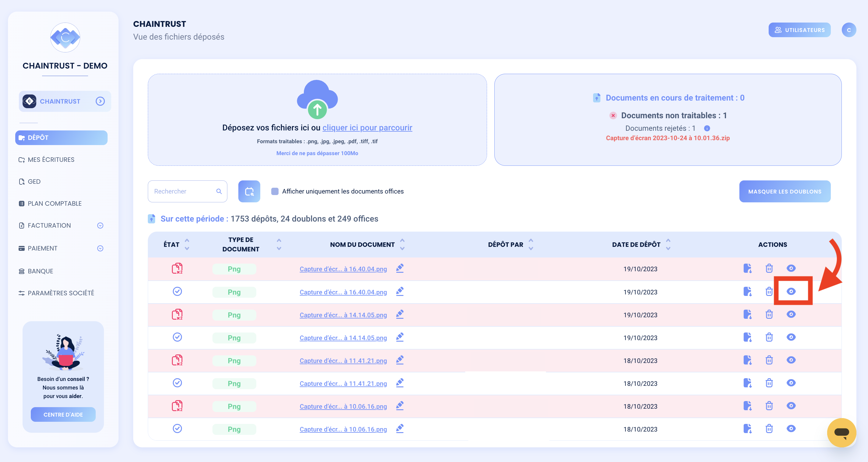The width and height of the screenshot is (868, 462).
Task: View the validated 16.40.04.png document with eye icon
Action: point(791,291)
